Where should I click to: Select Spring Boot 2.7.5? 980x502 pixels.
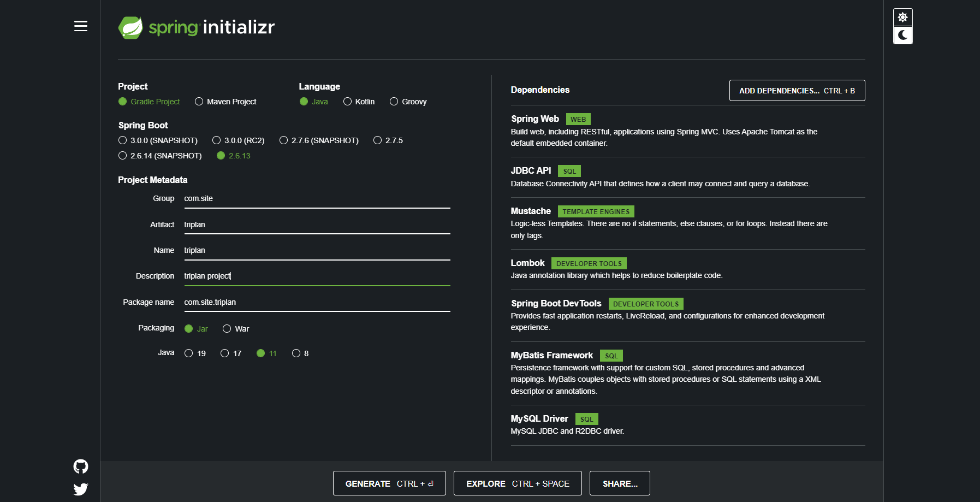[388, 140]
